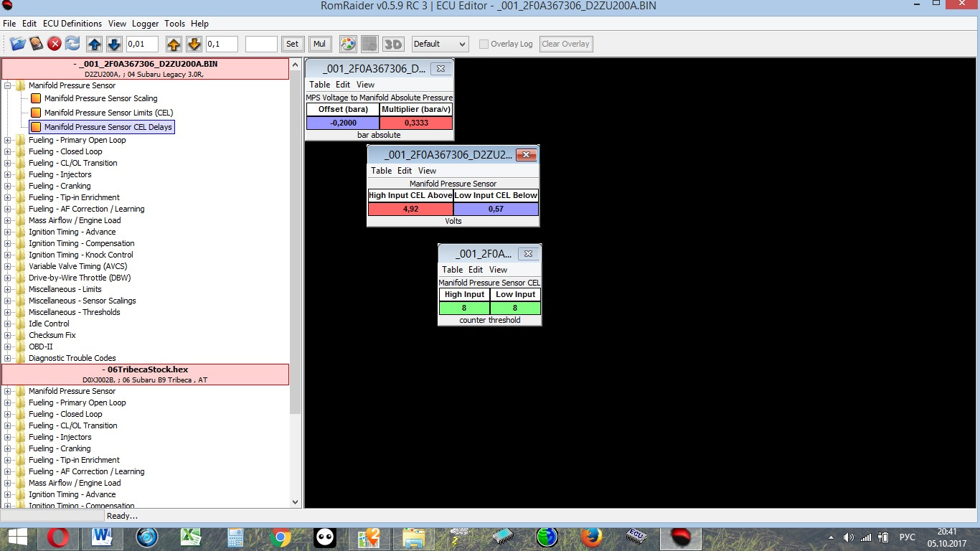Expand Fueling - Primary Open Loop under D2ZU200A
980x551 pixels.
9,140
